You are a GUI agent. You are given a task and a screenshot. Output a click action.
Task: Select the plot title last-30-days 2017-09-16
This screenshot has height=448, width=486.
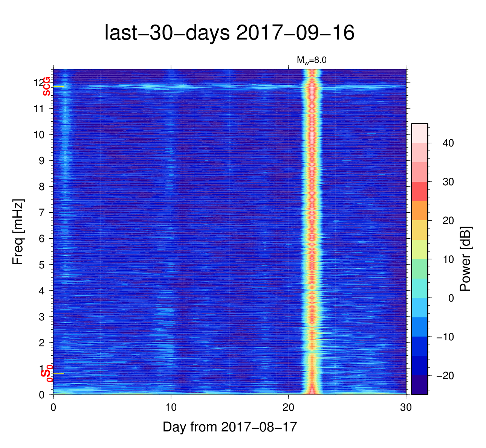[229, 33]
